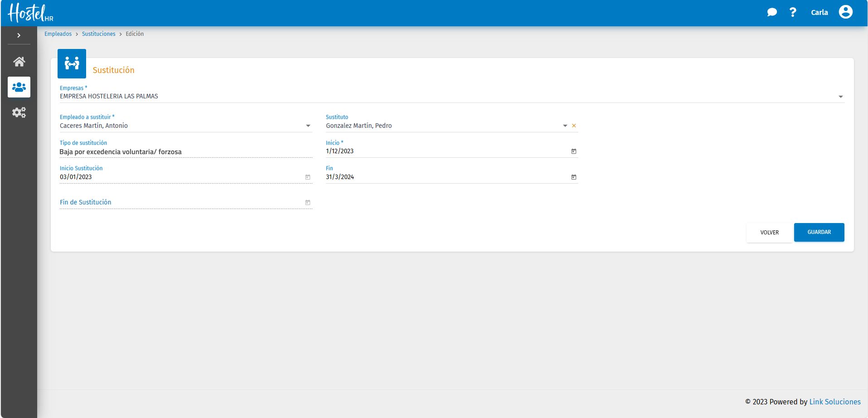
Task: Open the Sustituto dropdown arrow
Action: (x=565, y=126)
